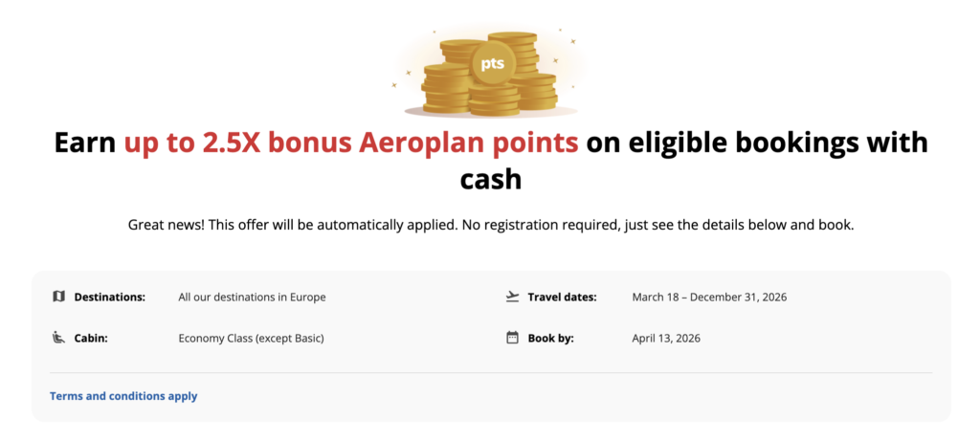
Task: Click the map icon beside Destinations
Action: pyautogui.click(x=58, y=297)
